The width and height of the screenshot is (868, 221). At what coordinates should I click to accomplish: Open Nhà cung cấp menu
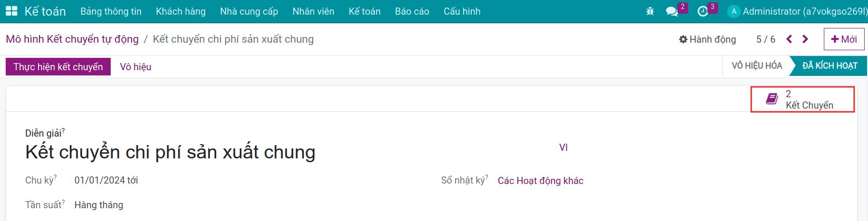(x=249, y=11)
